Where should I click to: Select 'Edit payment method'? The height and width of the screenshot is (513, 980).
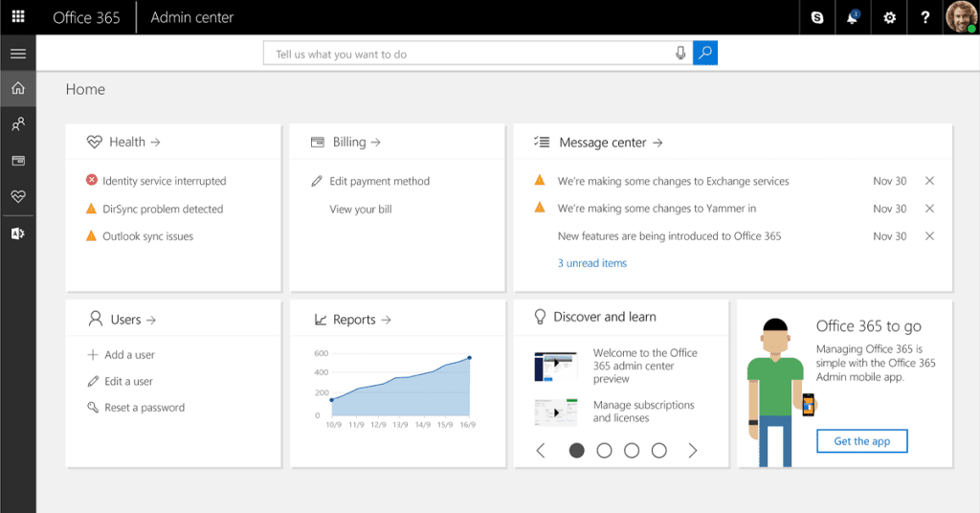pyautogui.click(x=379, y=181)
